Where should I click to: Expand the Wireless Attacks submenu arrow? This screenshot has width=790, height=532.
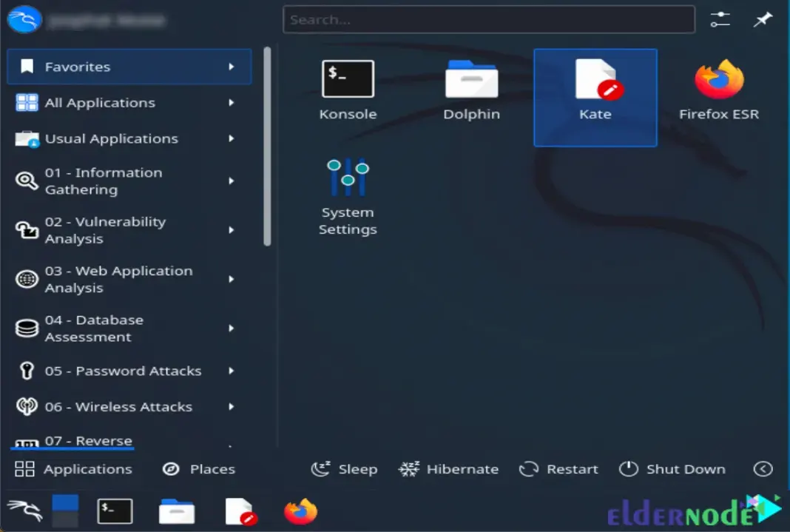[x=232, y=406]
